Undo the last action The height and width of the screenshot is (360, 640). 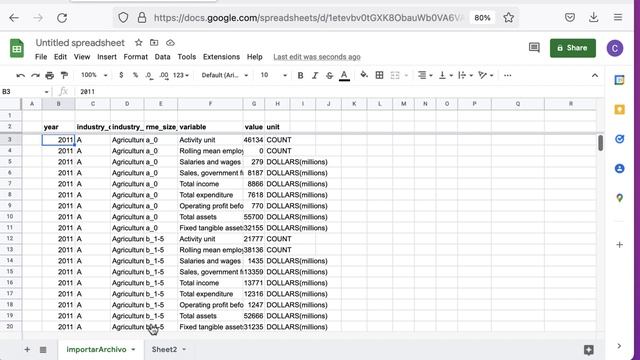pos(20,76)
